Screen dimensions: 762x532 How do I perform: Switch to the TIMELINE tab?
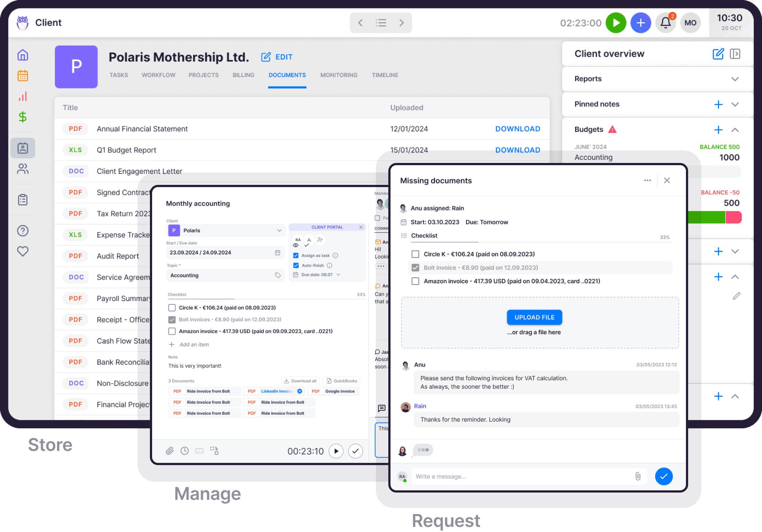(385, 75)
